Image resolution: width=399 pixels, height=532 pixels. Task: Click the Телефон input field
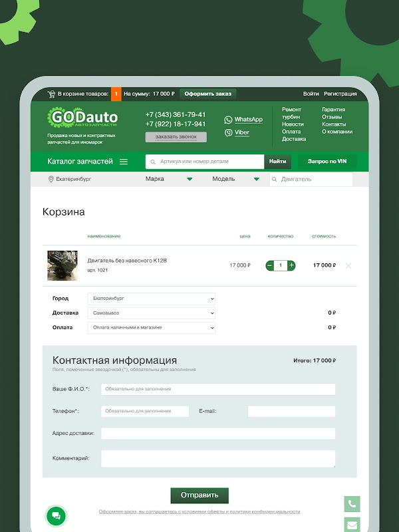click(145, 411)
